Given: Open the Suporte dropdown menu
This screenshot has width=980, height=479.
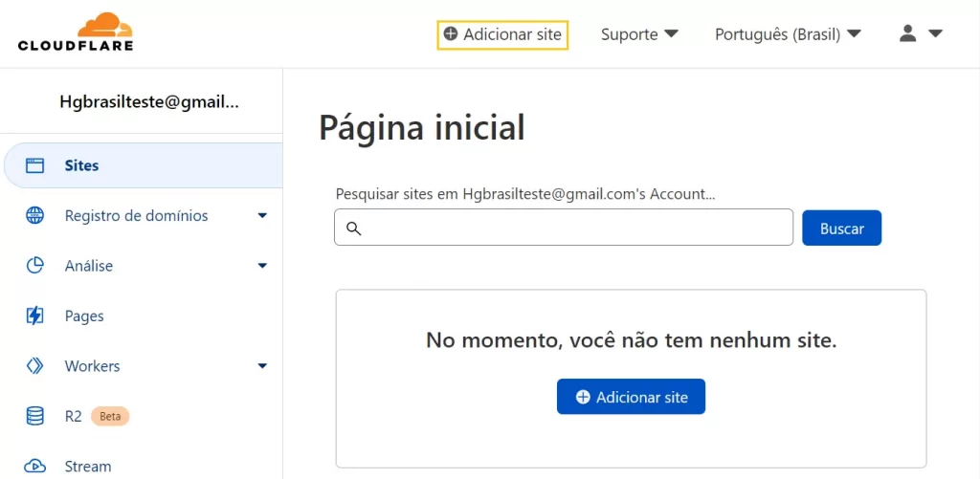Looking at the screenshot, I should pyautogui.click(x=639, y=34).
